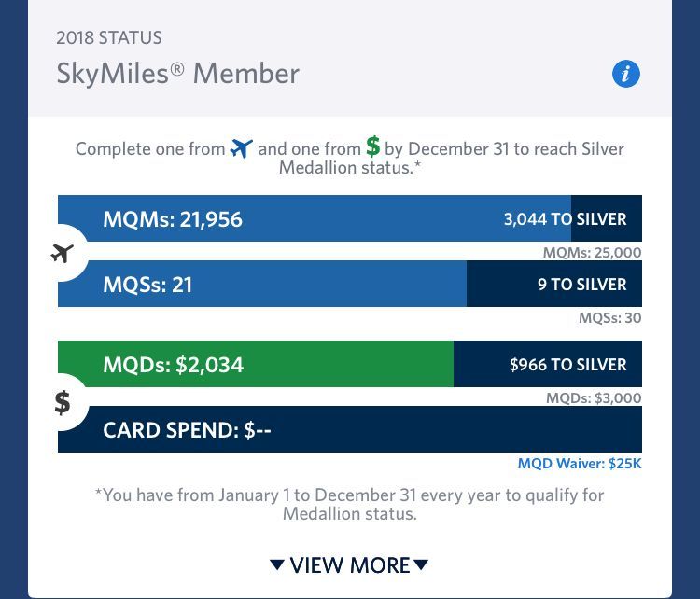Click the blue info icon

[x=626, y=74]
